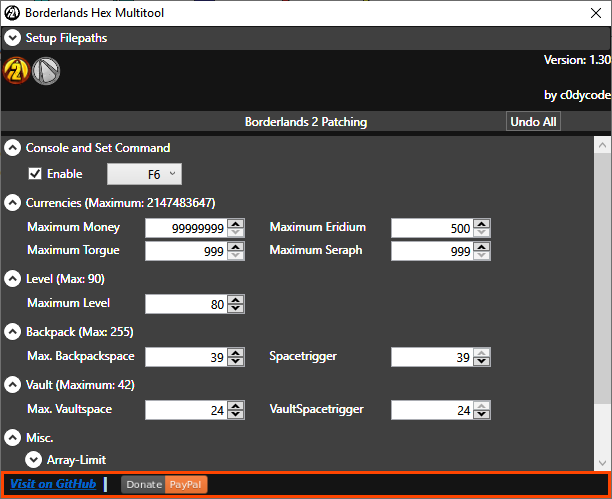Decrease VaultSpacetrigger with down arrow
The image size is (612, 499).
[x=482, y=415]
